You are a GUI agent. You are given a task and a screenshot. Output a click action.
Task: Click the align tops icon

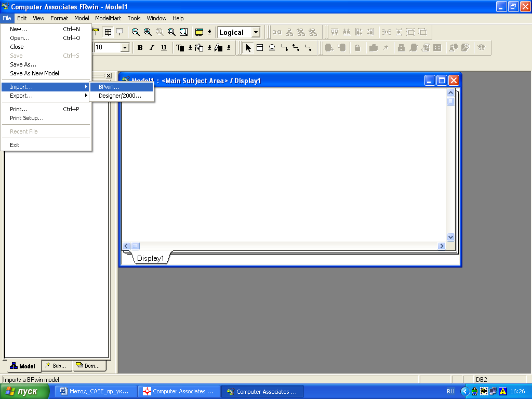(x=335, y=32)
